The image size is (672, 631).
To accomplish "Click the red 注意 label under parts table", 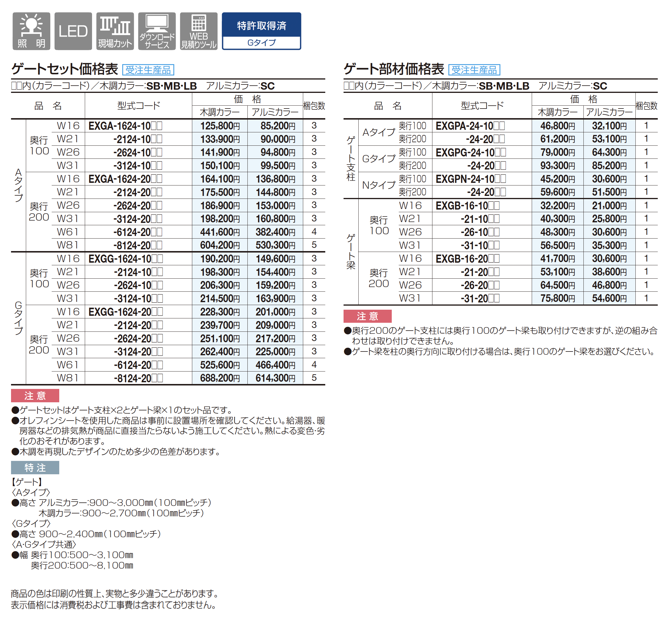I will (x=367, y=316).
